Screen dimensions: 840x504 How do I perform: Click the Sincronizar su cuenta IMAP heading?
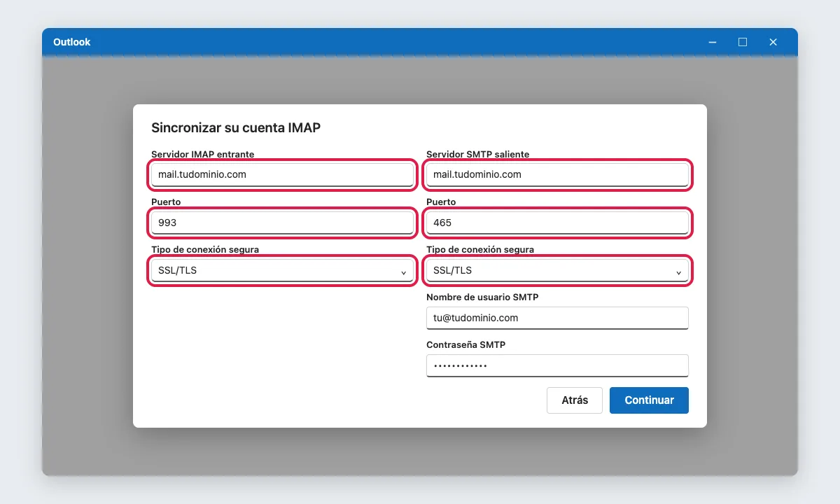tap(236, 127)
